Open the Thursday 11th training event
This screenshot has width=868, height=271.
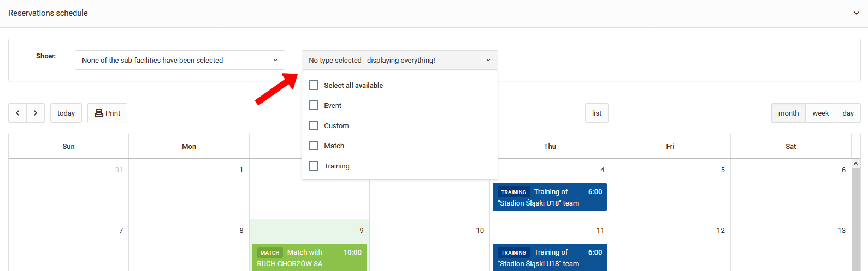pyautogui.click(x=550, y=257)
